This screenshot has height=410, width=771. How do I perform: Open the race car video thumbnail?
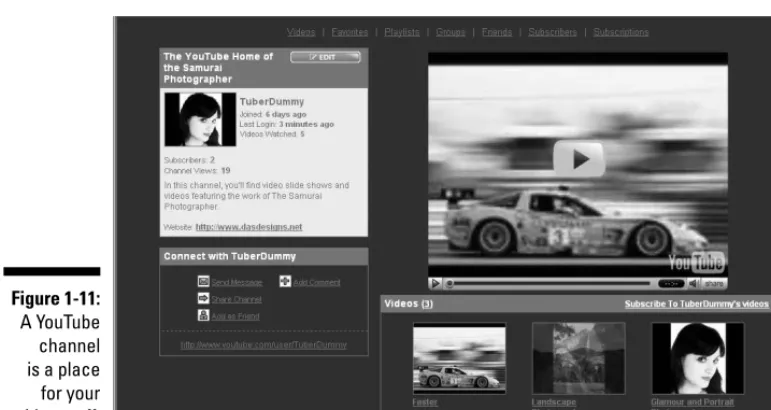click(459, 358)
